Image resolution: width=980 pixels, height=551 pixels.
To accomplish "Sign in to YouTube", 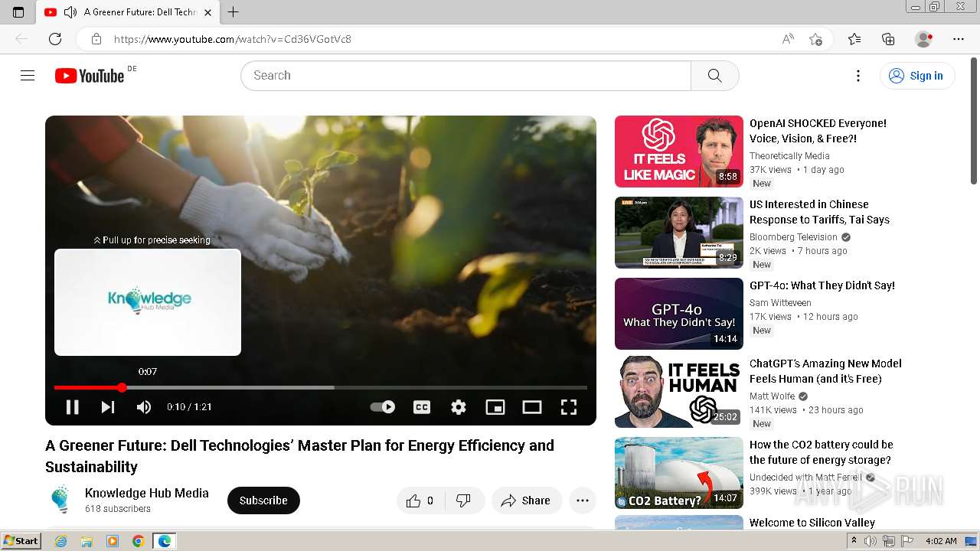I will coord(917,76).
